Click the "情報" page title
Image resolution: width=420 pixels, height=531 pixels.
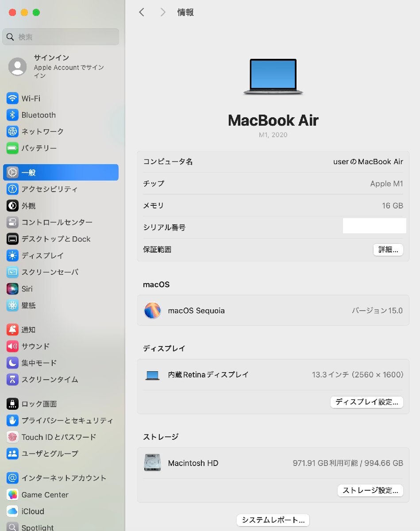tap(185, 12)
